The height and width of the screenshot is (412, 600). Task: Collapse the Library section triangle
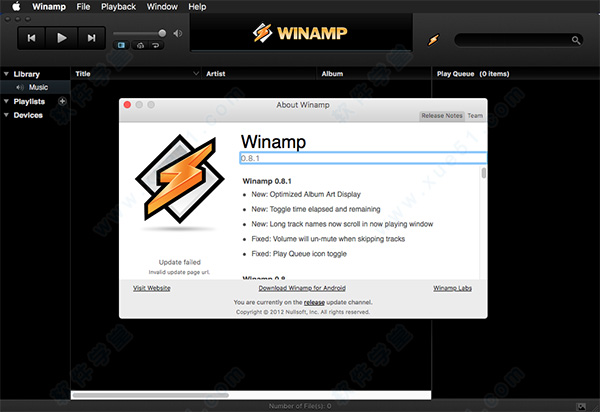pyautogui.click(x=6, y=74)
